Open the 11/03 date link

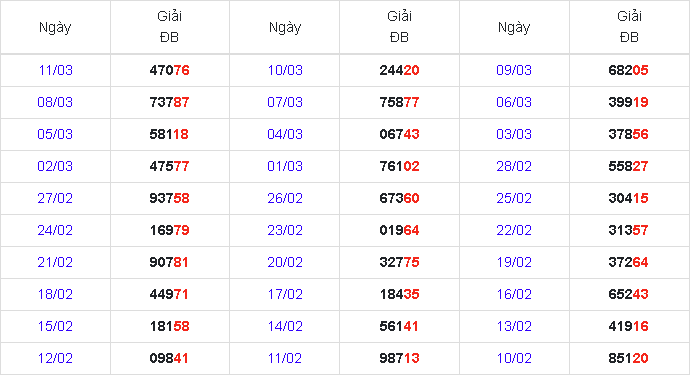click(55, 70)
